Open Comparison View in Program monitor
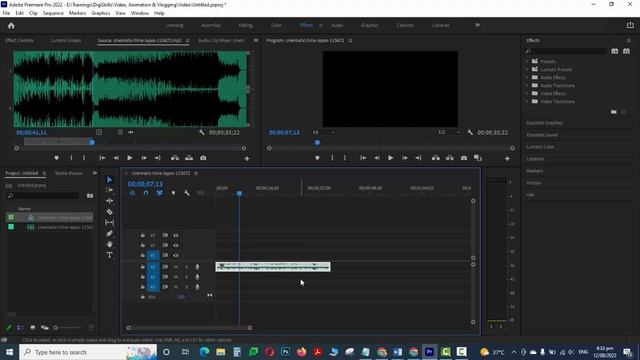 click(x=478, y=158)
